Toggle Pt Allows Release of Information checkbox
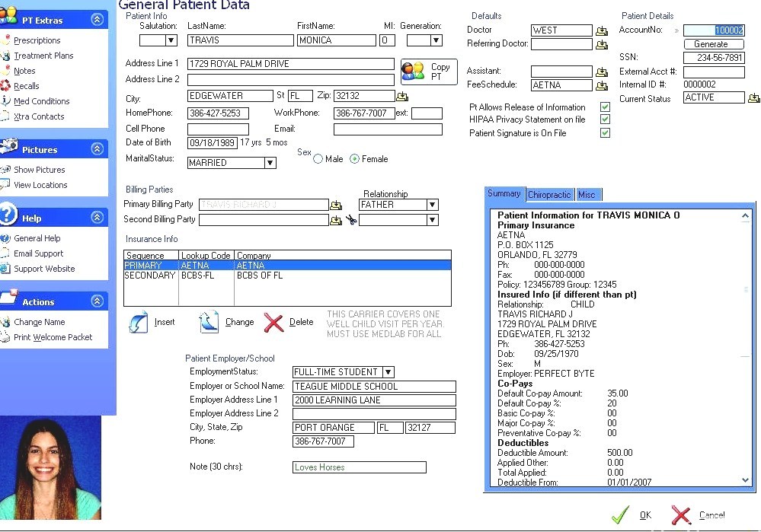 pos(605,107)
